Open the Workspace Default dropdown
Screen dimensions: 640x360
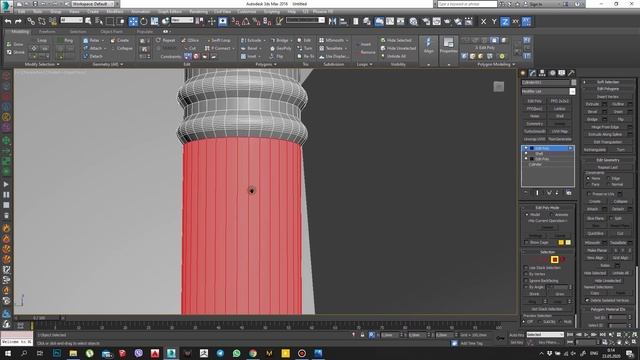(x=93, y=4)
